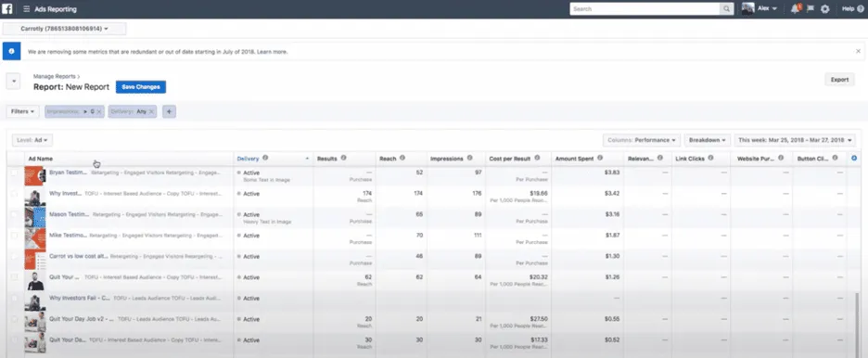Click inside the top Search field
This screenshot has width=868, height=358.
pos(645,9)
